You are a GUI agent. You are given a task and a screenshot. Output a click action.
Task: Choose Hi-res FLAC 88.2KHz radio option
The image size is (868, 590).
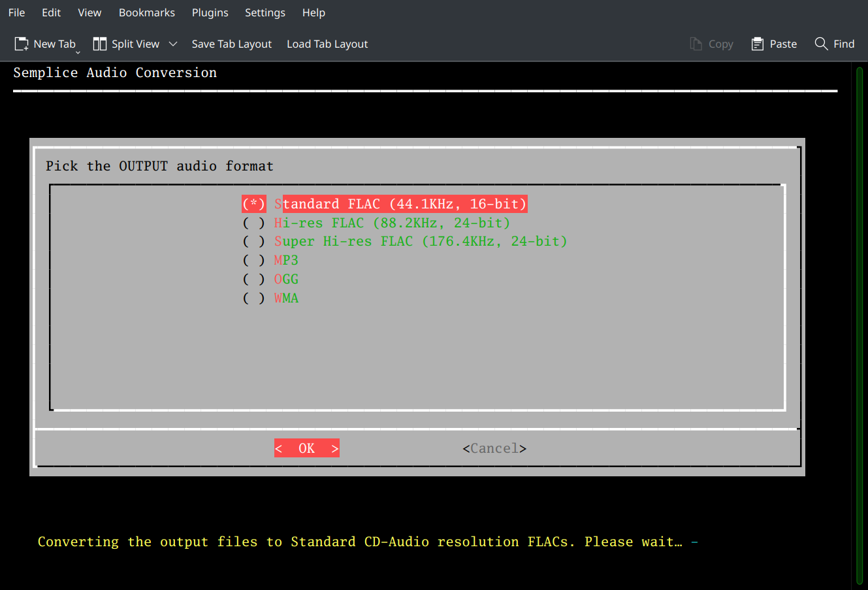(253, 223)
